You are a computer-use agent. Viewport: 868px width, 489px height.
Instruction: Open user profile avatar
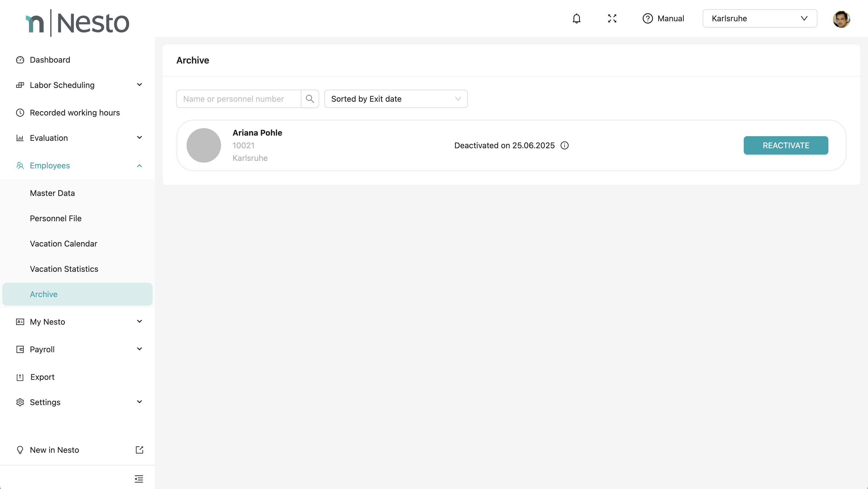[841, 19]
